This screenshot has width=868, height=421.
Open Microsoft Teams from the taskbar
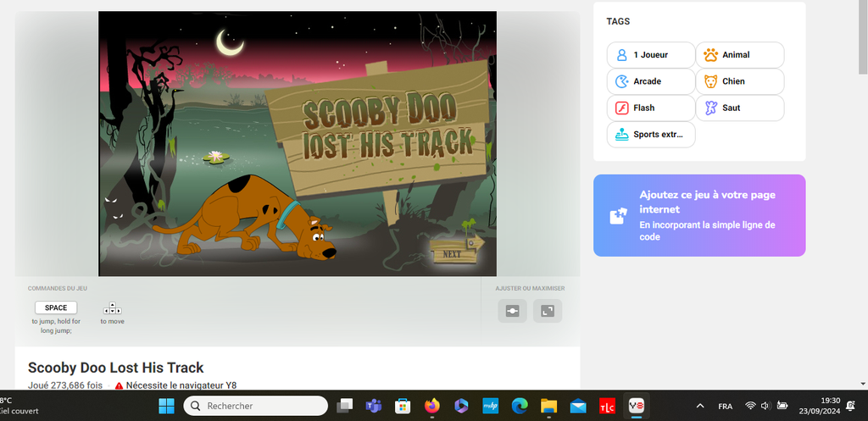(373, 406)
